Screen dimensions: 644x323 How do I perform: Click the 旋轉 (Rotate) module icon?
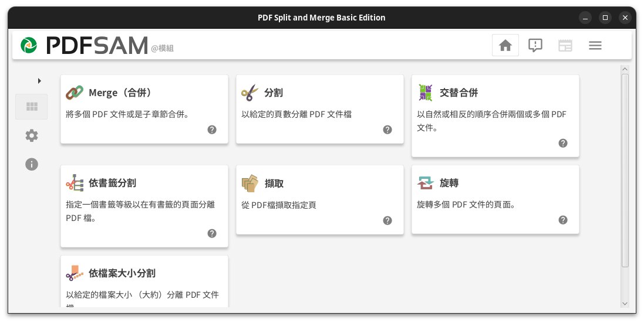point(425,183)
